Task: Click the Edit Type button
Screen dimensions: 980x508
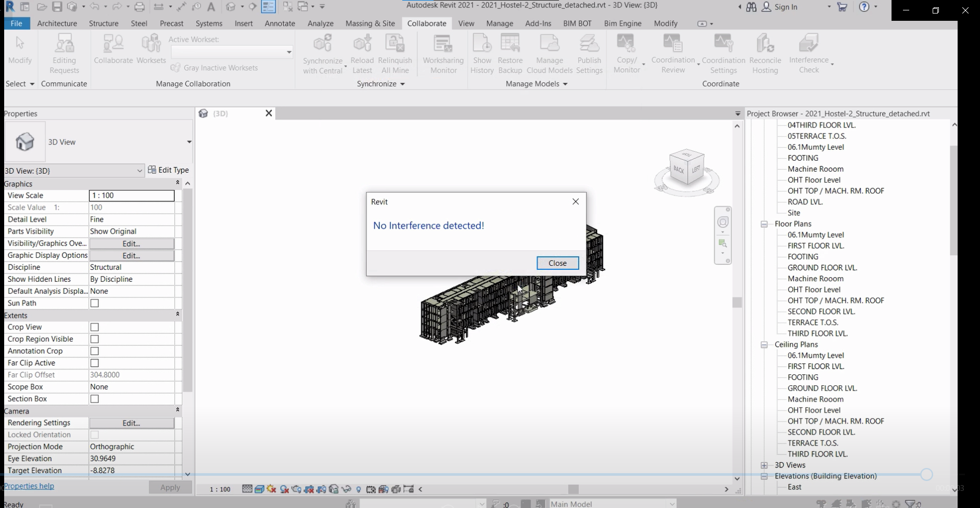Action: [168, 170]
